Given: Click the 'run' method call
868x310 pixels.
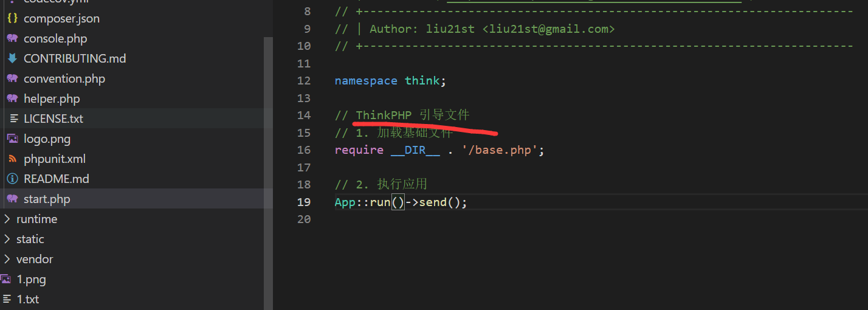Looking at the screenshot, I should (381, 202).
